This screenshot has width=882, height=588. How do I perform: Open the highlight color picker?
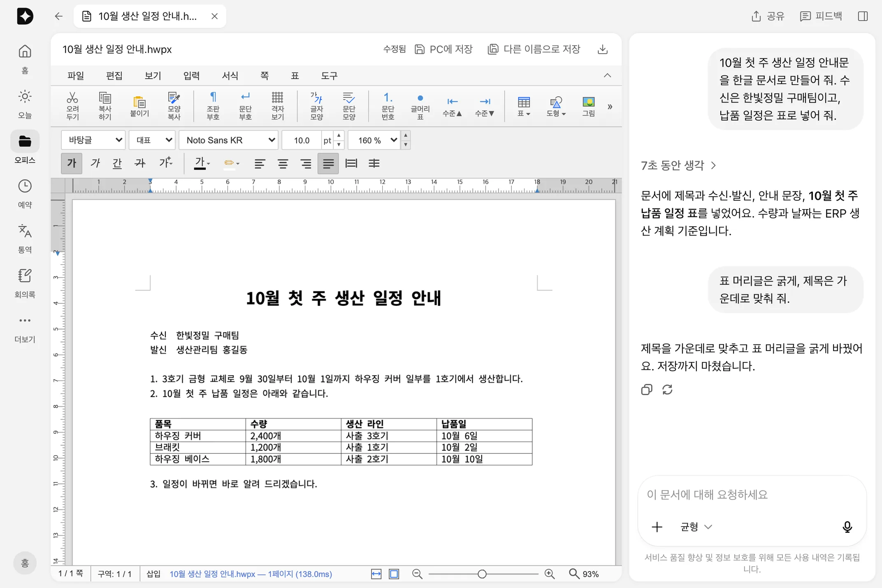[x=232, y=163]
